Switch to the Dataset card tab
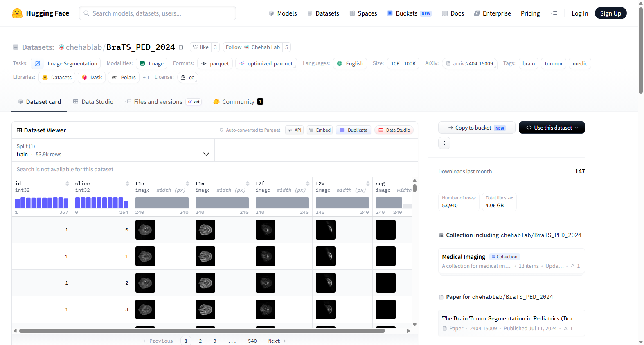The width and height of the screenshot is (644, 345). [39, 102]
